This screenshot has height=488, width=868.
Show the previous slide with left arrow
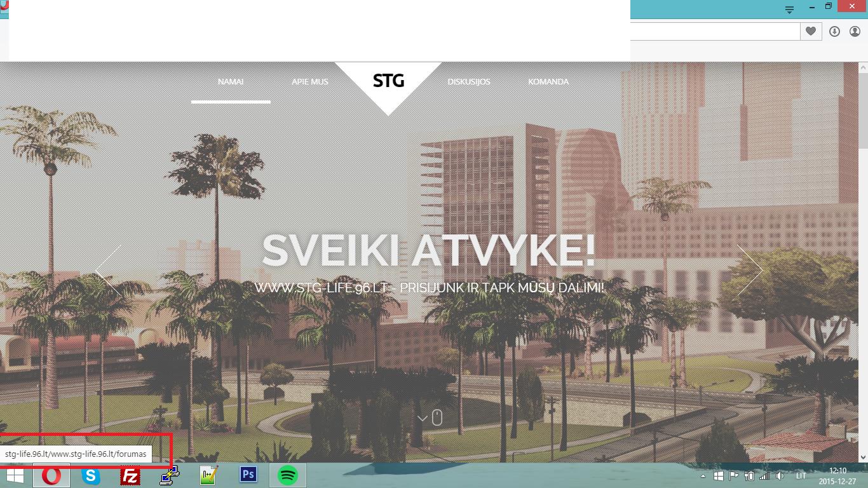tap(108, 271)
